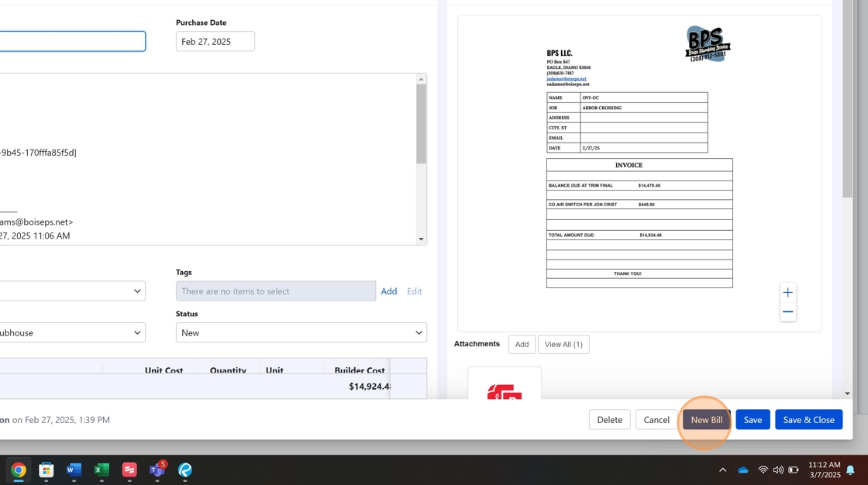The width and height of the screenshot is (868, 485).
Task: Click the preview panel down scroll arrow
Action: click(848, 394)
